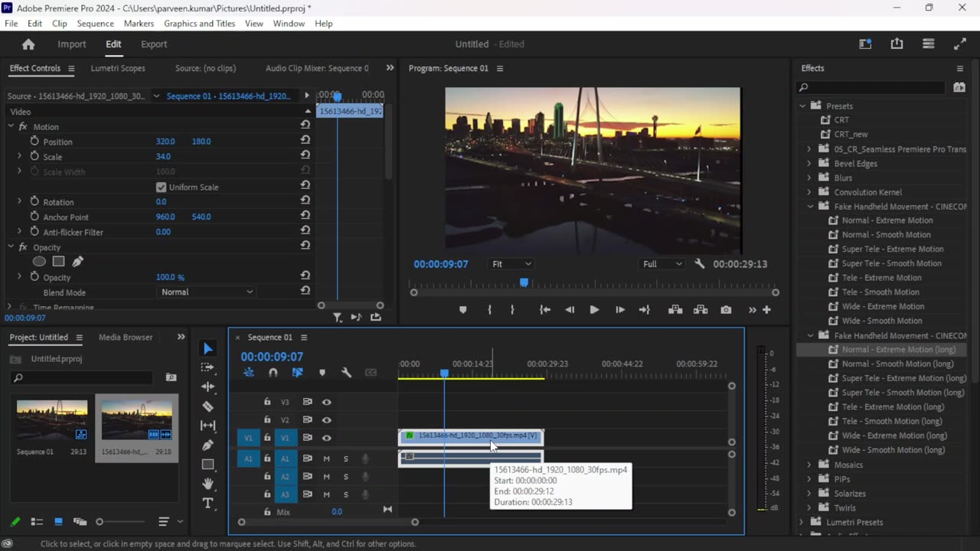
Task: Select the Rectangle tool
Action: [x=207, y=465]
